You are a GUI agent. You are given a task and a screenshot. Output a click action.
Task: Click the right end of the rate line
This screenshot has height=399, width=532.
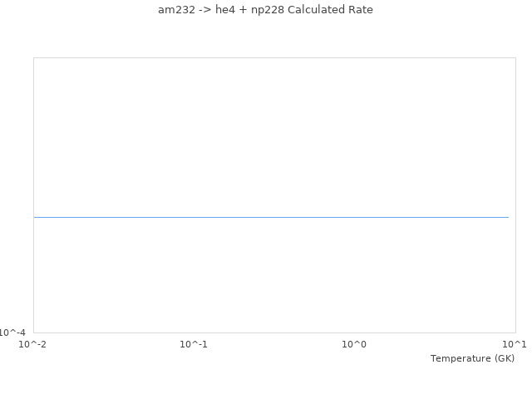tap(508, 217)
